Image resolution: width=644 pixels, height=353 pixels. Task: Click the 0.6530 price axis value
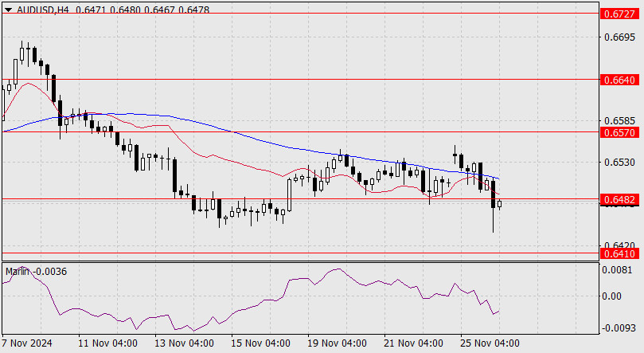click(619, 163)
